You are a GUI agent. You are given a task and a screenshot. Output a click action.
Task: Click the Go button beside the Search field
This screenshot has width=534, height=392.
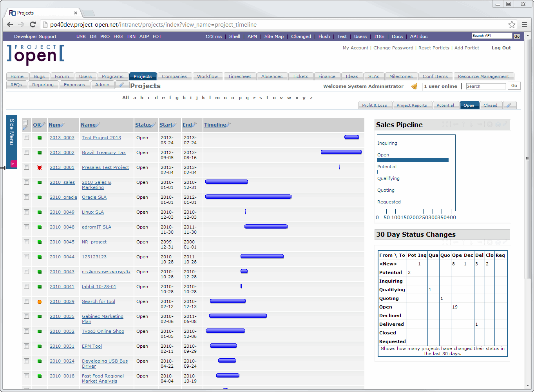tap(514, 86)
